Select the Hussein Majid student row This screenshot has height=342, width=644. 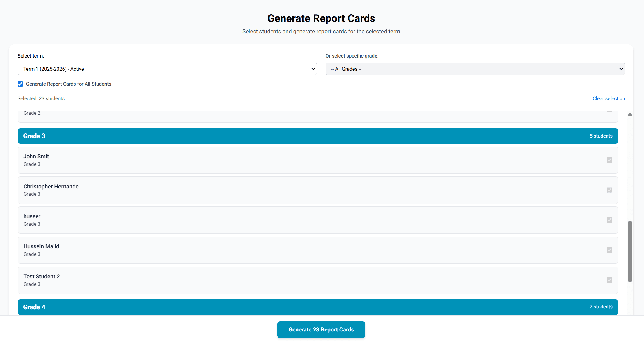click(318, 250)
